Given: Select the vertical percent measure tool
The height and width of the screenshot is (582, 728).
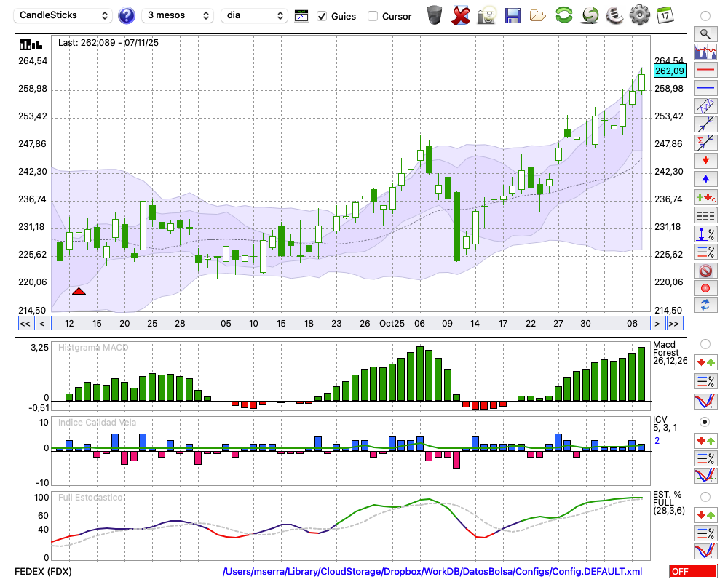Looking at the screenshot, I should [x=705, y=234].
